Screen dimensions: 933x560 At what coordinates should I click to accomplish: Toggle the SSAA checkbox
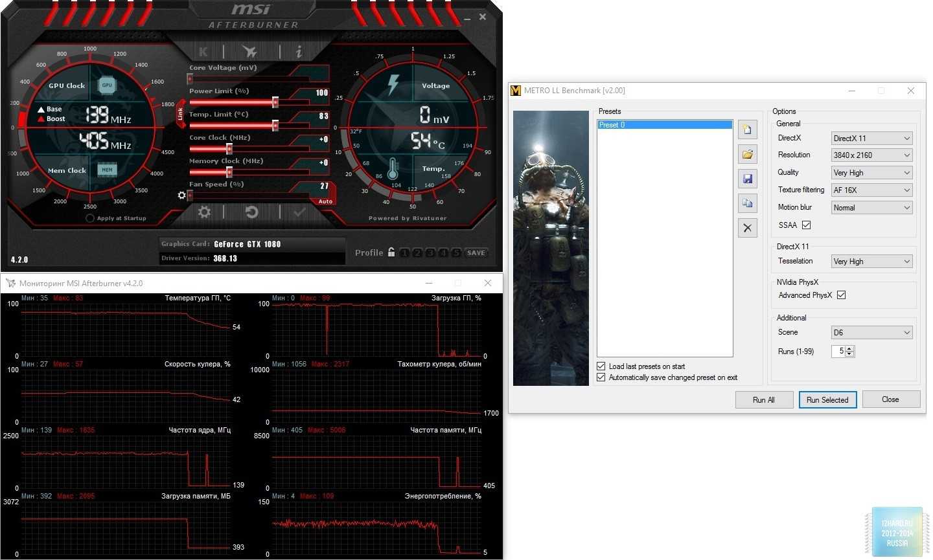click(x=806, y=225)
